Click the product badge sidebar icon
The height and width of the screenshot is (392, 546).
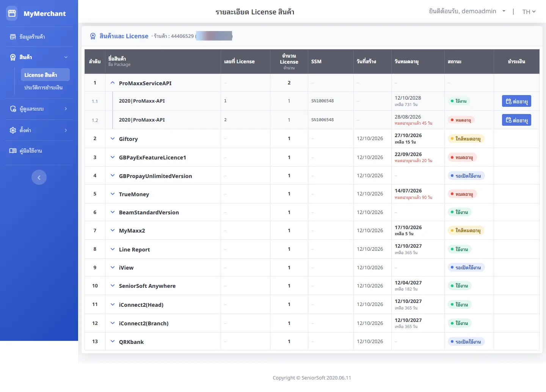click(x=13, y=57)
